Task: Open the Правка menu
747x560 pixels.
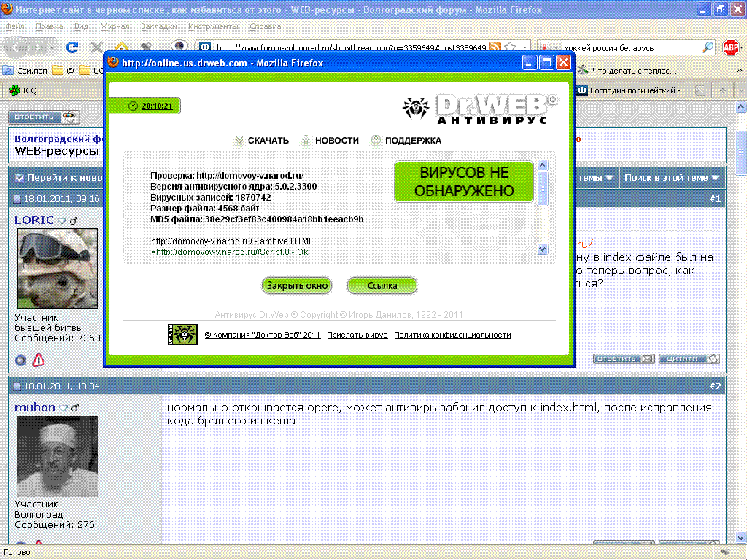Action: [x=49, y=27]
